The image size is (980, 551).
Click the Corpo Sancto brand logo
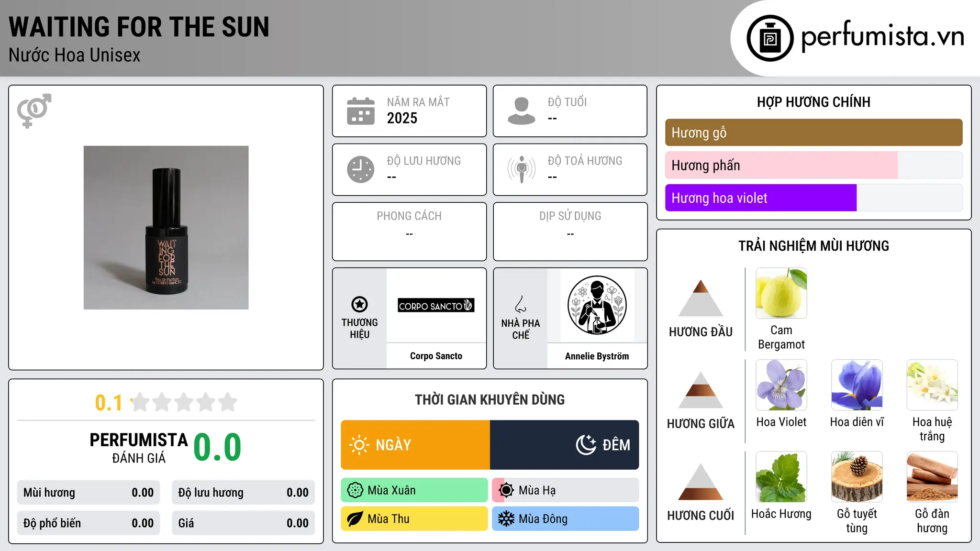pyautogui.click(x=436, y=305)
